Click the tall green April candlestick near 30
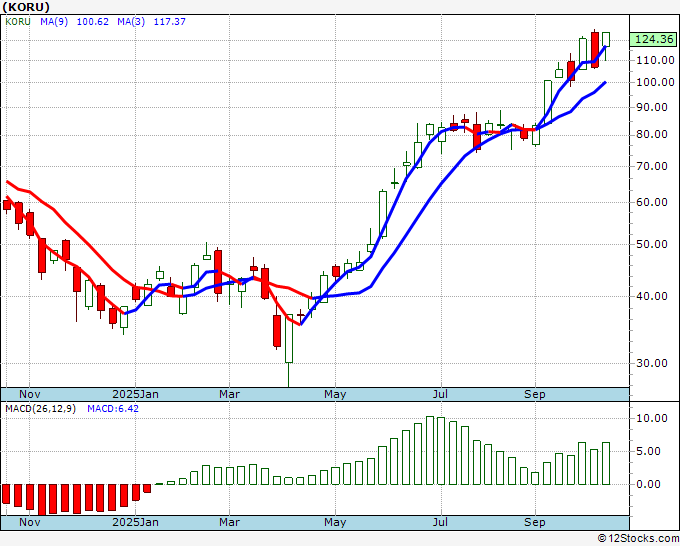 click(x=289, y=338)
